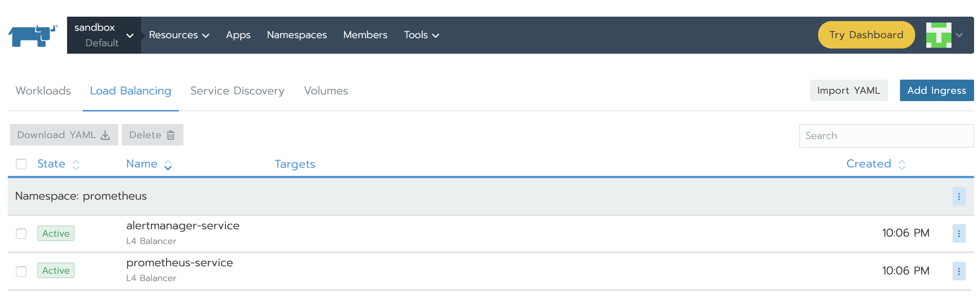This screenshot has height=297, width=980.
Task: Open alertmanager-service row actions menu
Action: tap(958, 234)
